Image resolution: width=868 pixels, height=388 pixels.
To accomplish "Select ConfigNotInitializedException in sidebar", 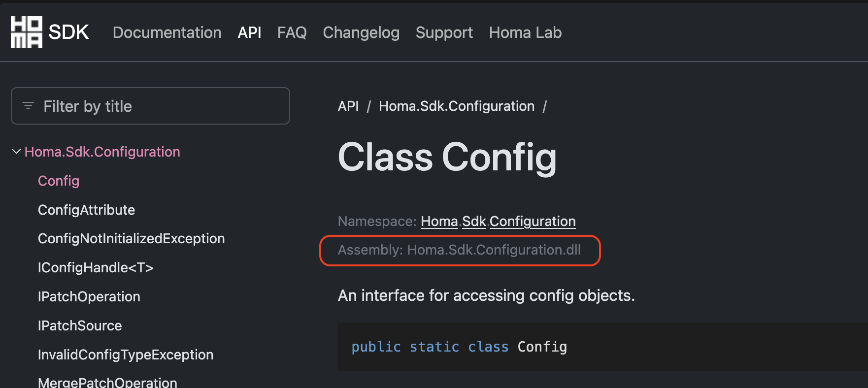I will tap(131, 238).
